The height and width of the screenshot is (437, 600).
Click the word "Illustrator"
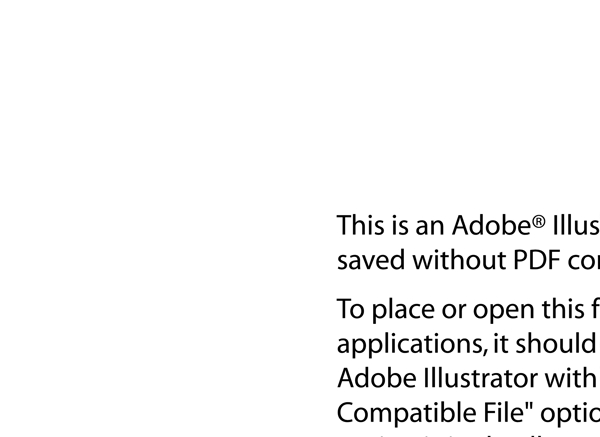(x=481, y=378)
